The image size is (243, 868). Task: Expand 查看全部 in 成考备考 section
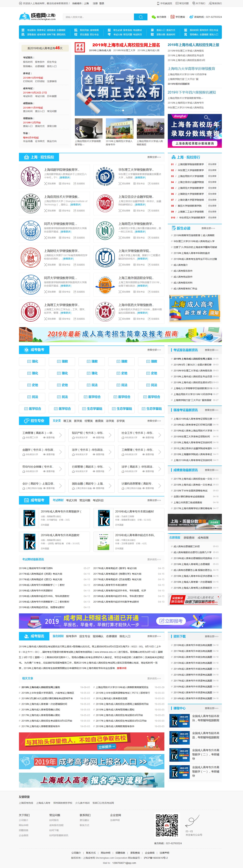154,350
